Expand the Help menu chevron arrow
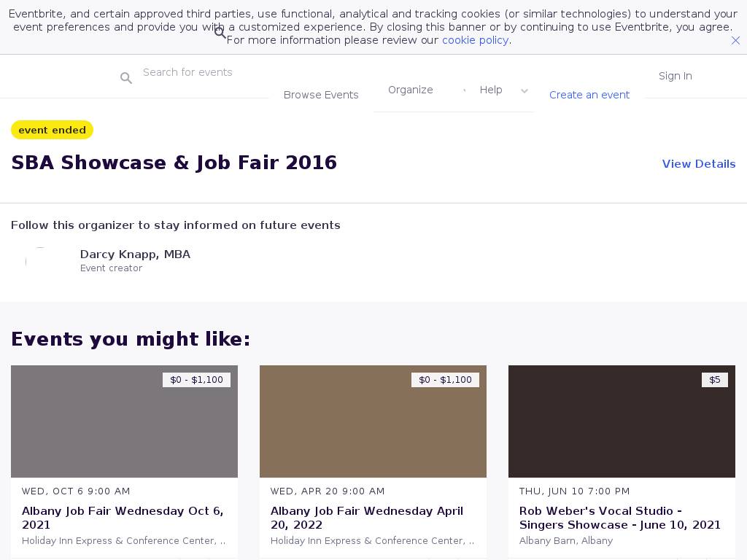 click(x=524, y=91)
